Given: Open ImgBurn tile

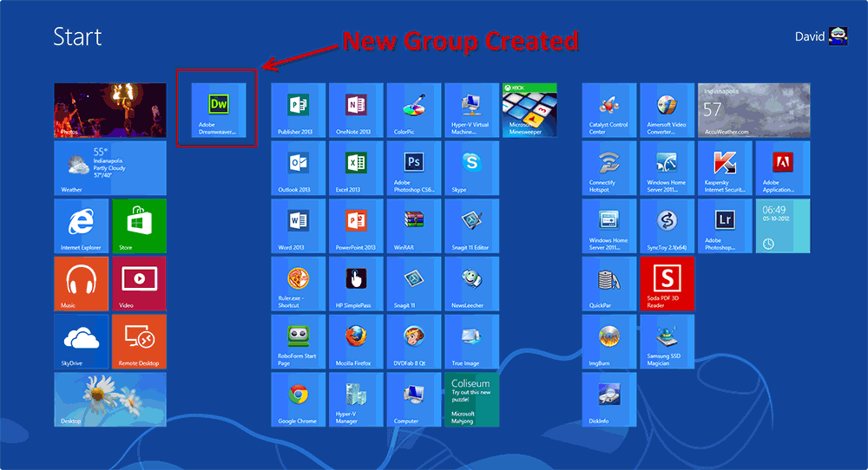Looking at the screenshot, I should click(x=609, y=342).
